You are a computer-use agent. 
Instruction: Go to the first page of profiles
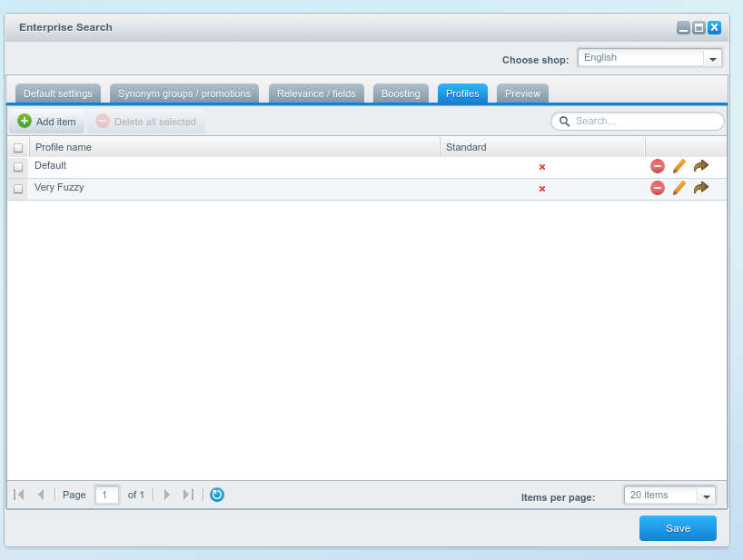[x=19, y=495]
